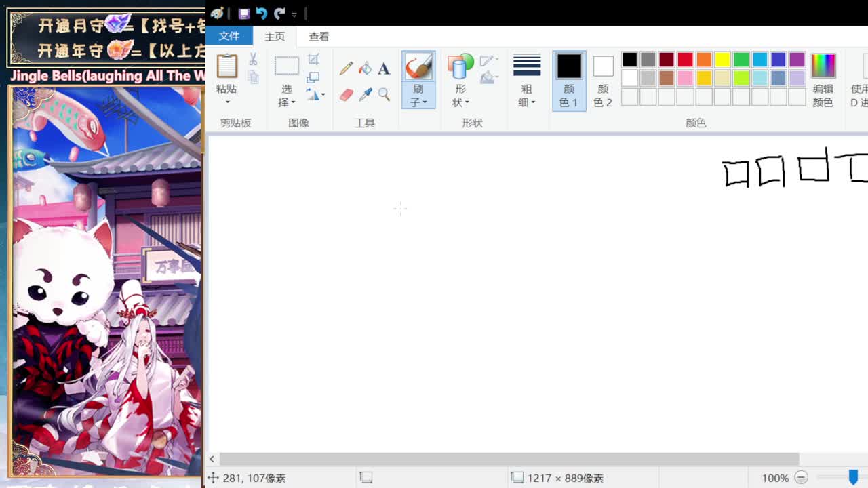Click the Save icon in title bar

[x=243, y=14]
